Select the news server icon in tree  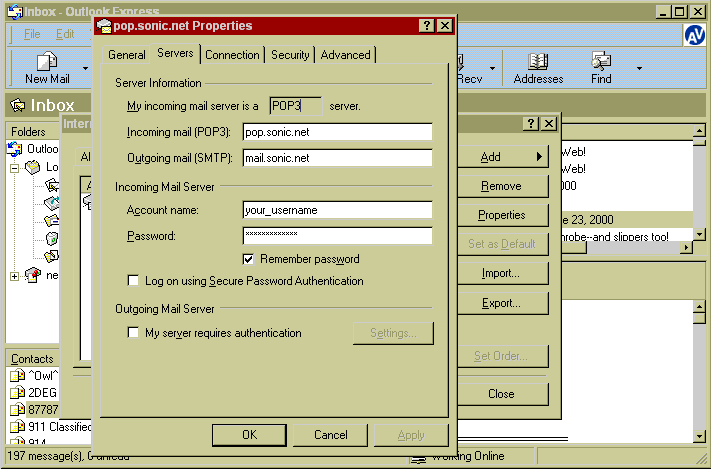pos(33,274)
